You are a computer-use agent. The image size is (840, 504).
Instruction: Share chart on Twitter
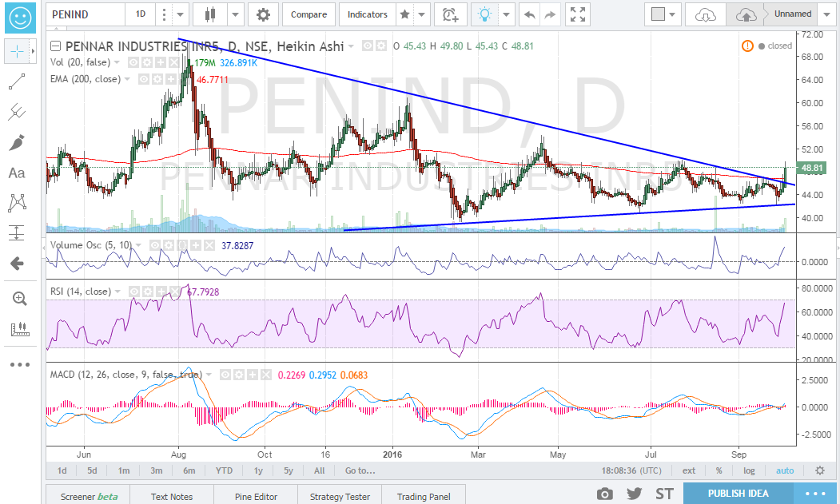coord(635,494)
